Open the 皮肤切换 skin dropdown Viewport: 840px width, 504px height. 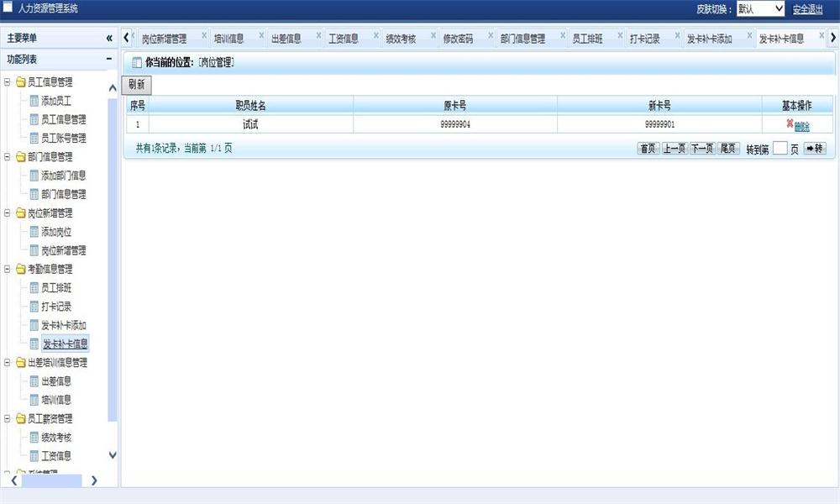coord(761,8)
